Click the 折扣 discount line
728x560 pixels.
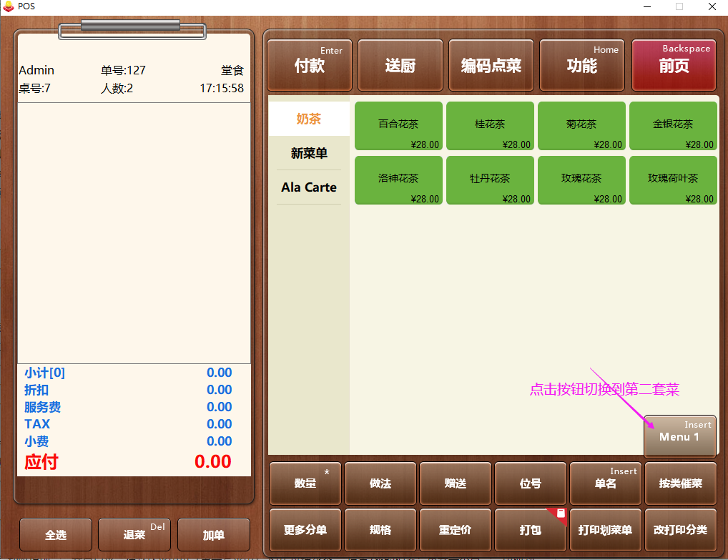128,390
